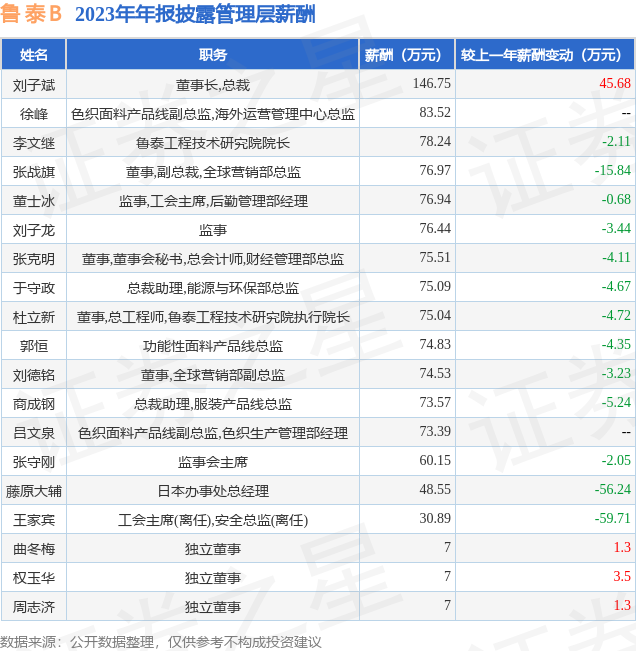The image size is (636, 651).
Task: Click the 鲁泰B stock name
Action: pyautogui.click(x=31, y=14)
